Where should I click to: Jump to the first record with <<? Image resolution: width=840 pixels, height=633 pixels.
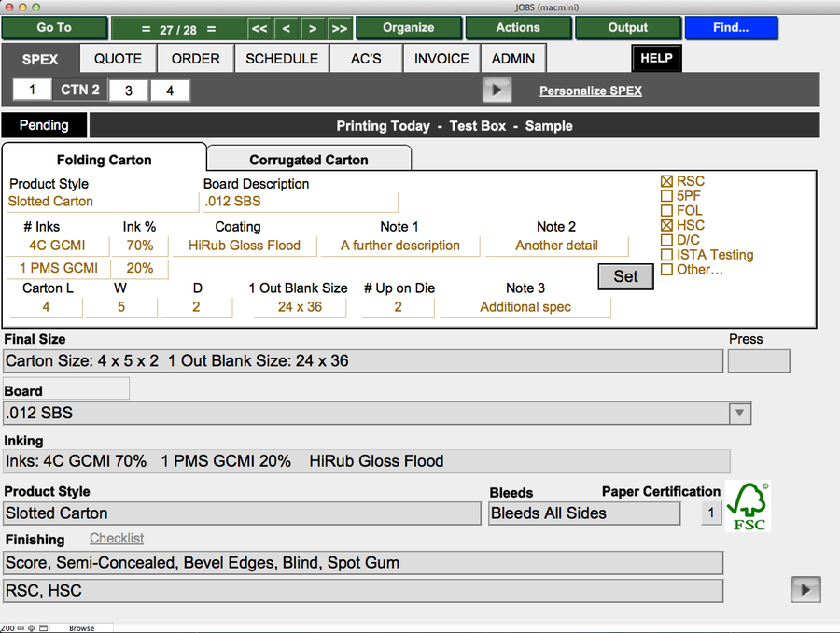(260, 29)
